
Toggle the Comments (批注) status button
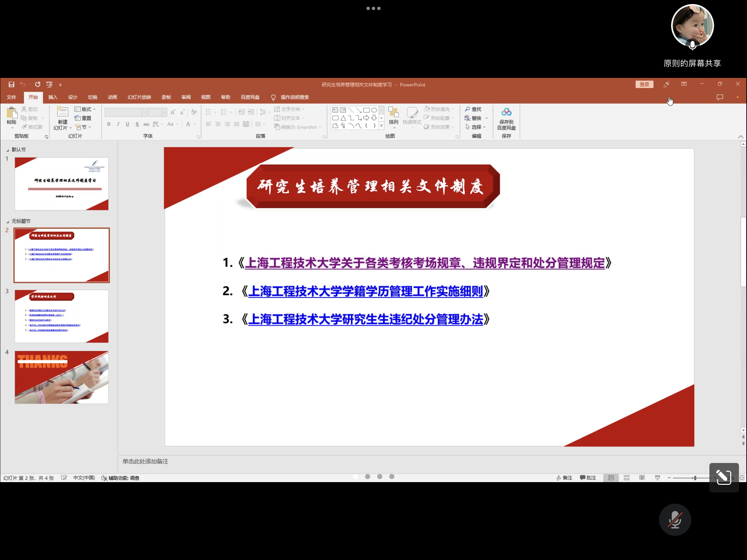588,478
